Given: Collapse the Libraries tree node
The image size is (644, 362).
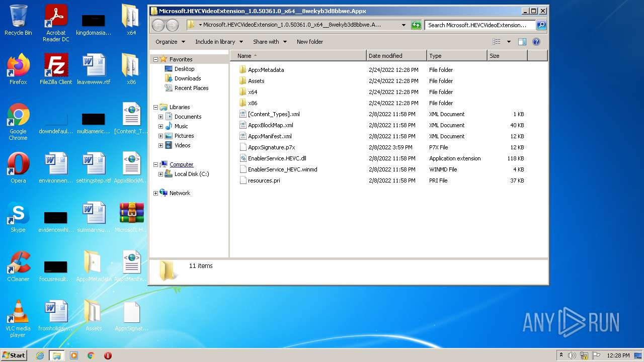Looking at the screenshot, I should (155, 107).
